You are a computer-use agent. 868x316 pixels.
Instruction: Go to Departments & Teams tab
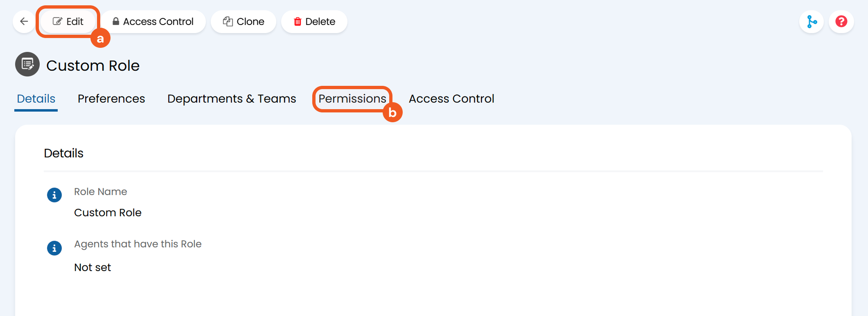tap(232, 99)
